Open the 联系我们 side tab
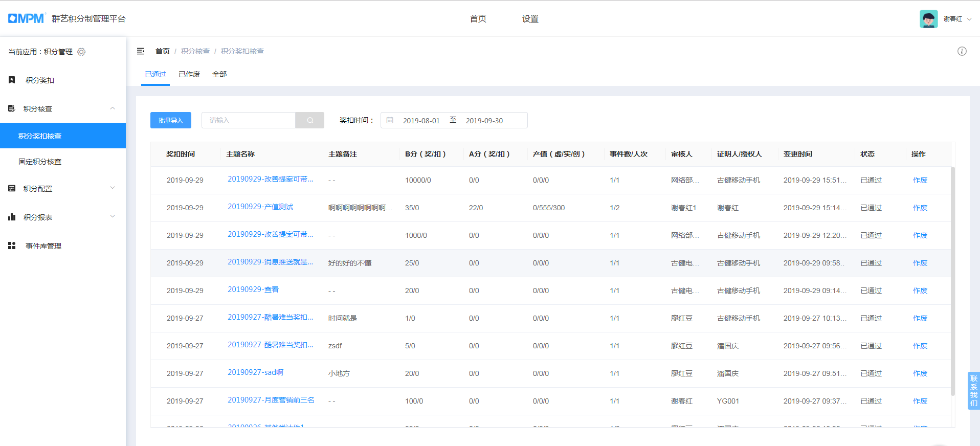Screen dimensions: 980x446 pyautogui.click(x=974, y=390)
